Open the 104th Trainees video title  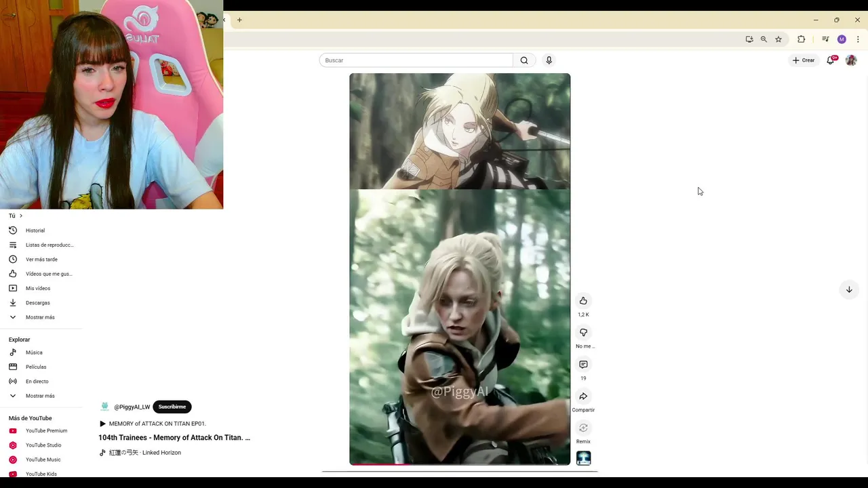[174, 438]
